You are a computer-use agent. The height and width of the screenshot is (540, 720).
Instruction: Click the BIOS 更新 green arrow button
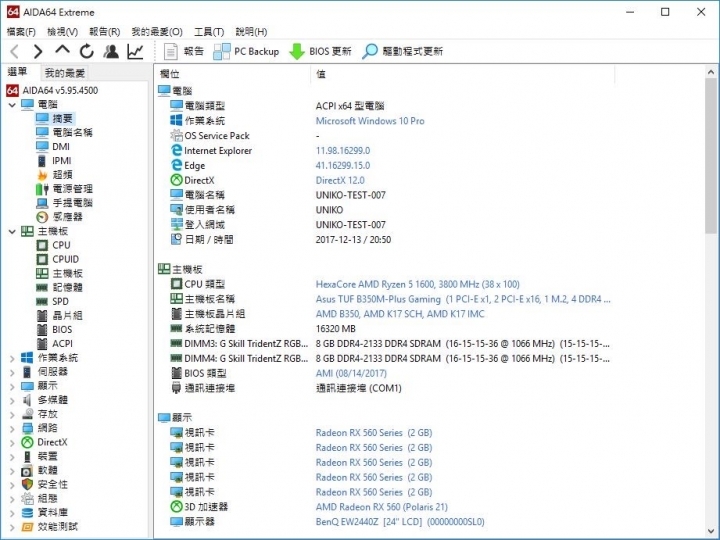321,51
